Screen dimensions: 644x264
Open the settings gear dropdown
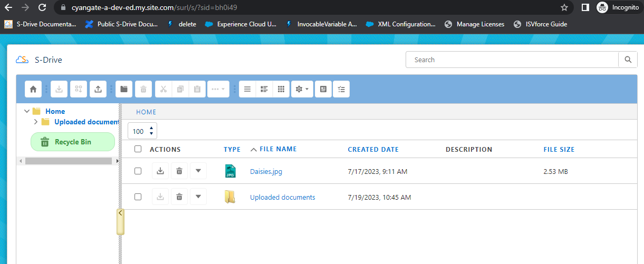coord(302,89)
